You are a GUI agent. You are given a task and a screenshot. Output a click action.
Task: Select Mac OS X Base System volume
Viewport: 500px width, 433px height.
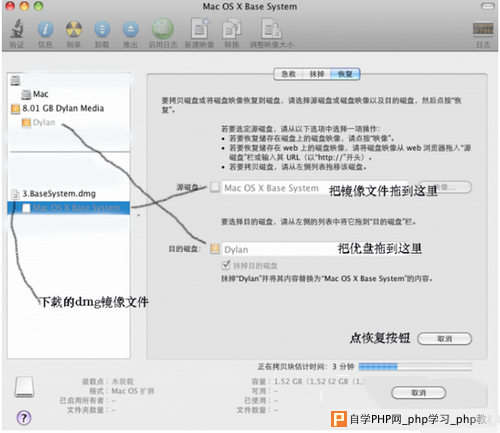tap(68, 208)
